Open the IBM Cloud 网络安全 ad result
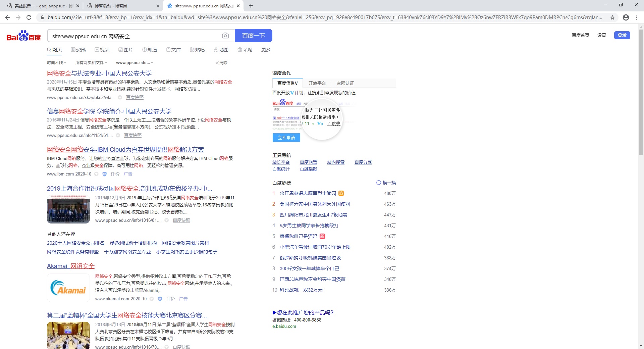The height and width of the screenshot is (349, 644). pyautogui.click(x=125, y=149)
